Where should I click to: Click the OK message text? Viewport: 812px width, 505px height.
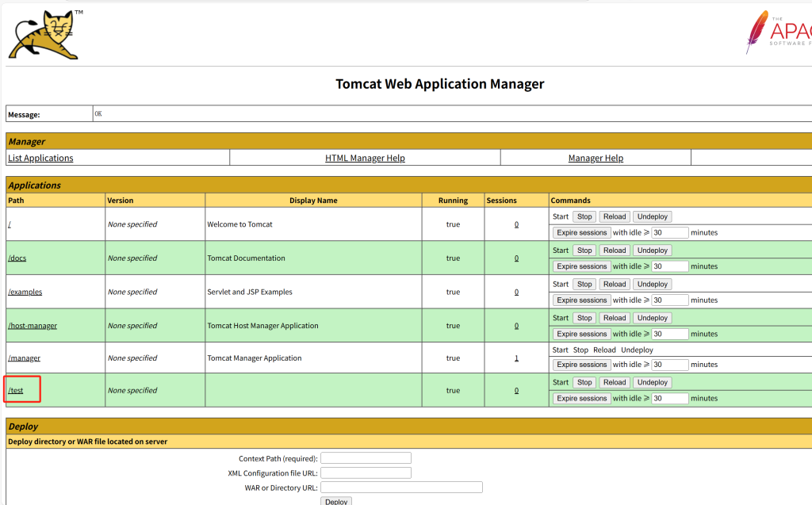coord(98,113)
